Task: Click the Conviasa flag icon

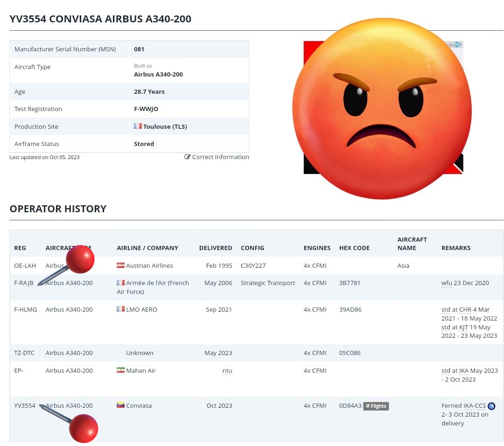Action: [120, 405]
